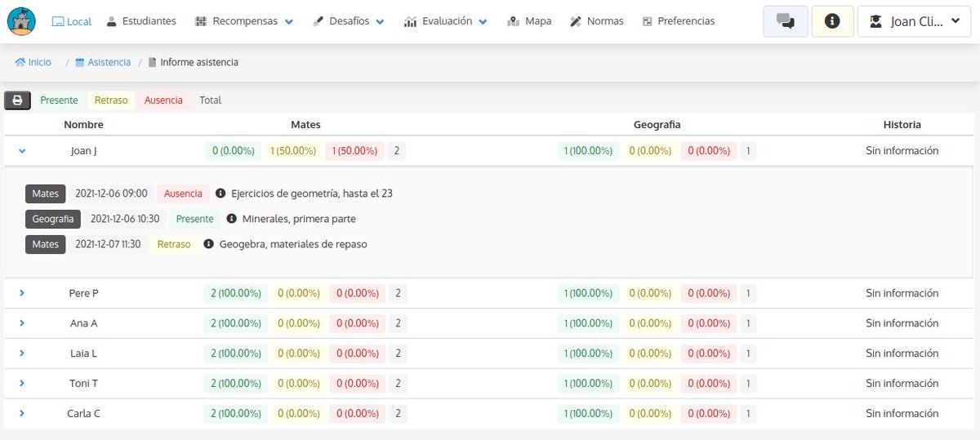Click the Presente status in Joan's details

point(194,219)
